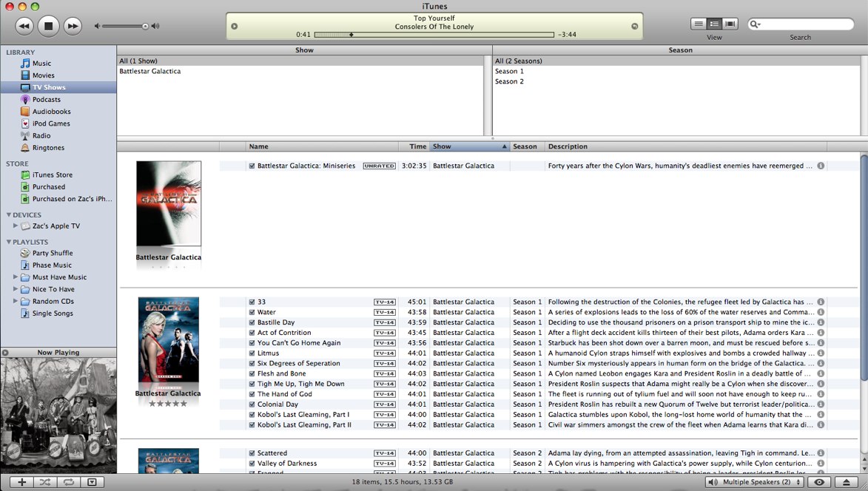The height and width of the screenshot is (491, 868).
Task: Open the Multiple Speakers (2) dropdown
Action: tap(755, 482)
